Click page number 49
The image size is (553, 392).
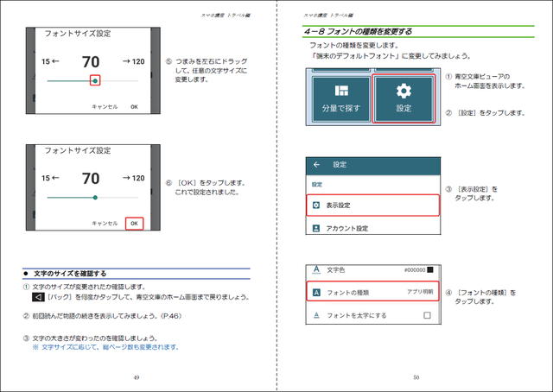click(x=137, y=377)
